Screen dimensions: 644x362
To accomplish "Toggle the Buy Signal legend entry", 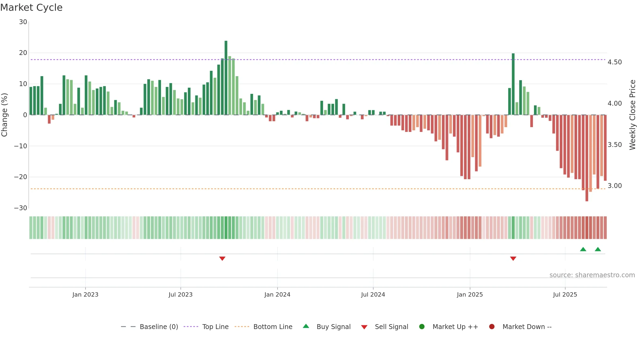I will 327,327.
